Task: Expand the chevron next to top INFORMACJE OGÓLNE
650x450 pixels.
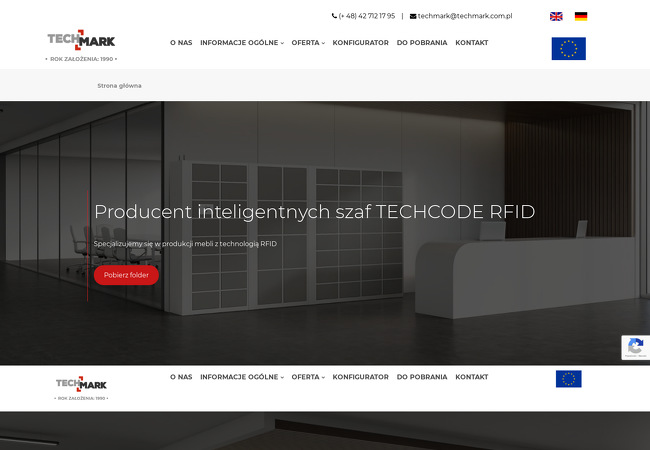Action: click(x=282, y=43)
